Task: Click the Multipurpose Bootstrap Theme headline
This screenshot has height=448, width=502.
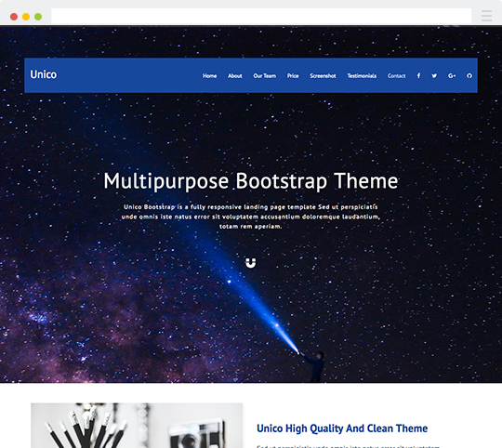Action: [251, 181]
